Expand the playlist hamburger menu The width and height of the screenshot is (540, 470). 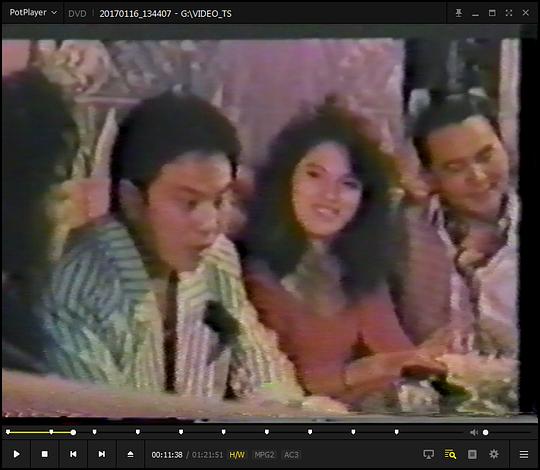coord(524,455)
